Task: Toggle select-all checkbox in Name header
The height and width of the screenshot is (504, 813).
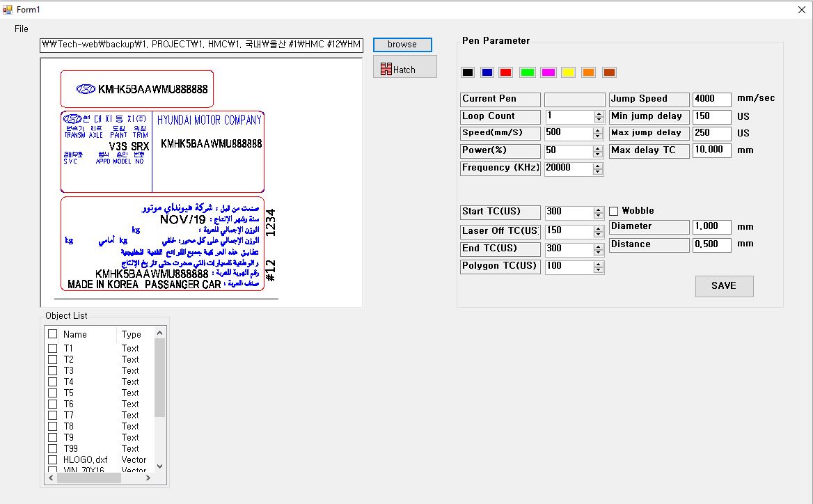Action: point(52,334)
